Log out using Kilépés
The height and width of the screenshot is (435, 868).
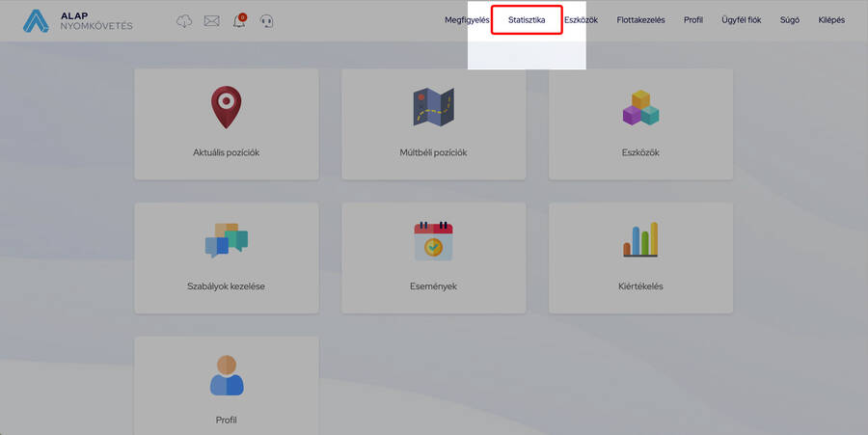[x=830, y=20]
